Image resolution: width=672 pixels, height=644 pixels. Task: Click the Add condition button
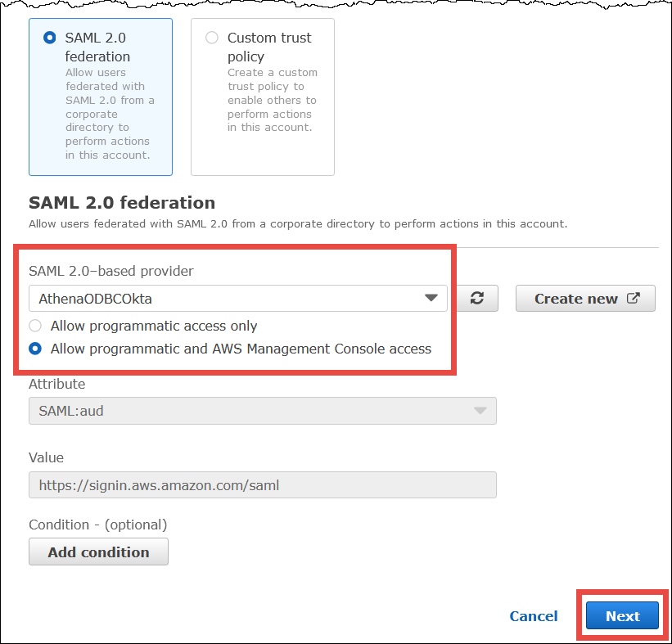tap(98, 552)
